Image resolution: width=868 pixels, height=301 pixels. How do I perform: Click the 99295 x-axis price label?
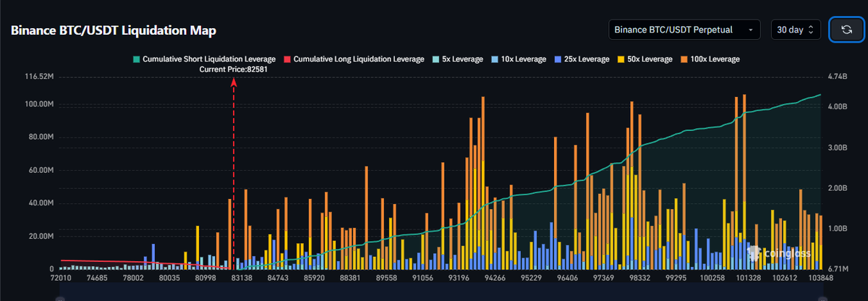tap(676, 278)
